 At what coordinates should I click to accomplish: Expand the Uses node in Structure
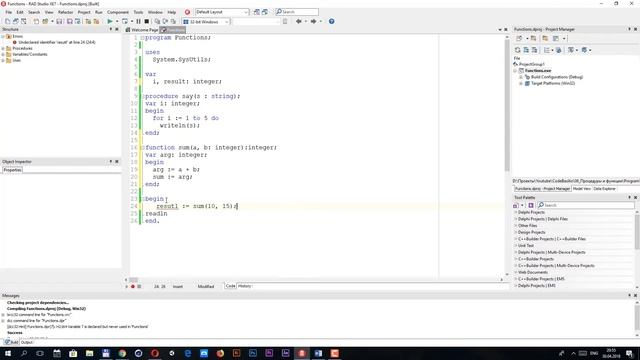[x=3, y=60]
